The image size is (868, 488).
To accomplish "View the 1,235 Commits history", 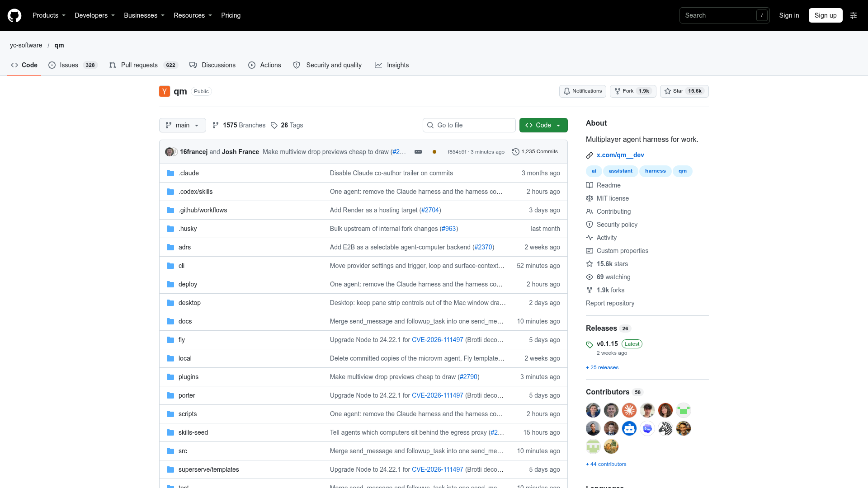I will click(x=535, y=152).
